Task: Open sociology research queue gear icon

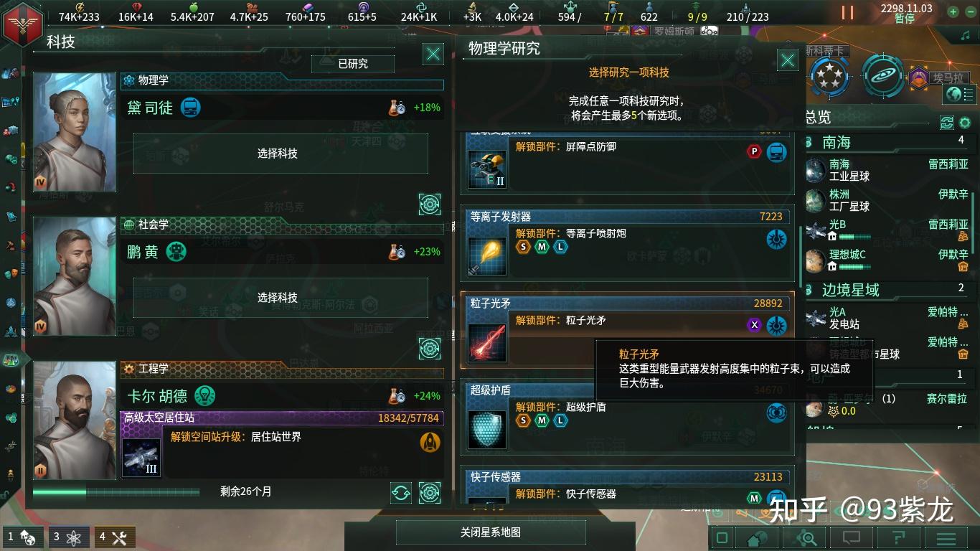Action: click(430, 349)
